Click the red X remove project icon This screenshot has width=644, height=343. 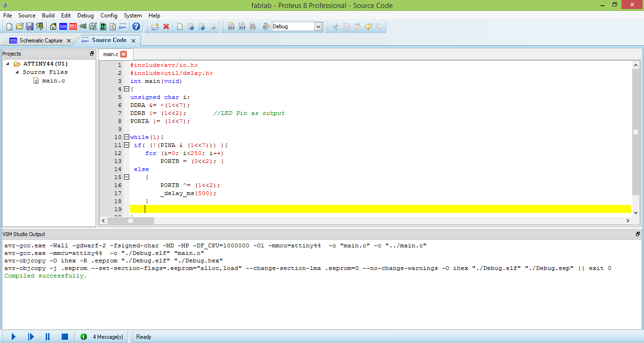[166, 26]
